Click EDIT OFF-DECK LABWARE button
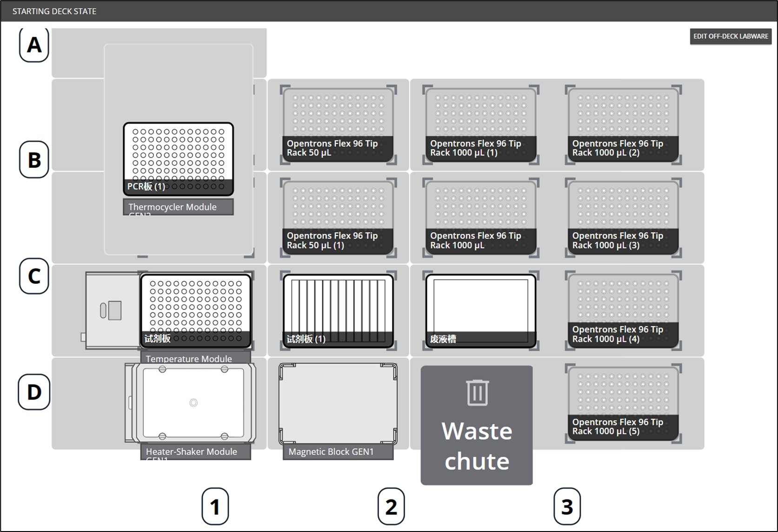This screenshot has height=532, width=778. click(x=730, y=36)
